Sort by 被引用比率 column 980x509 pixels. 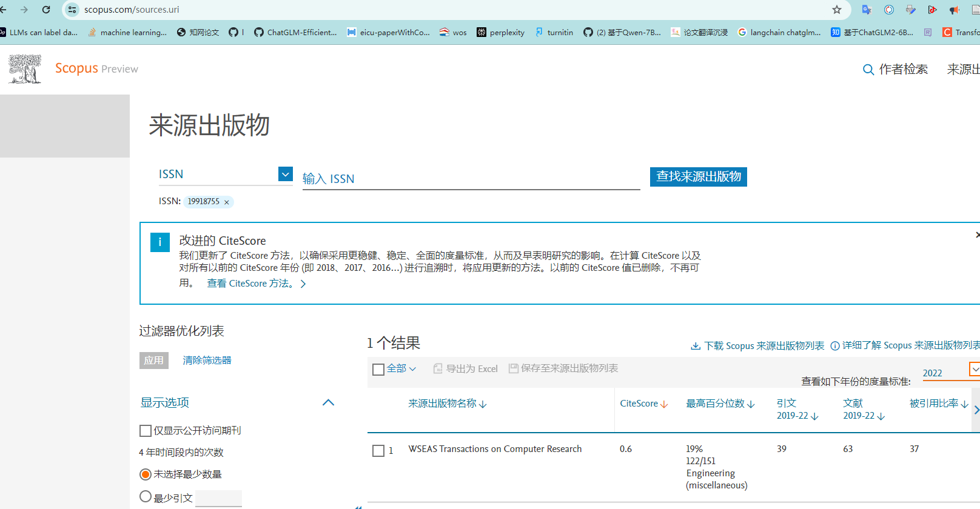pos(939,404)
